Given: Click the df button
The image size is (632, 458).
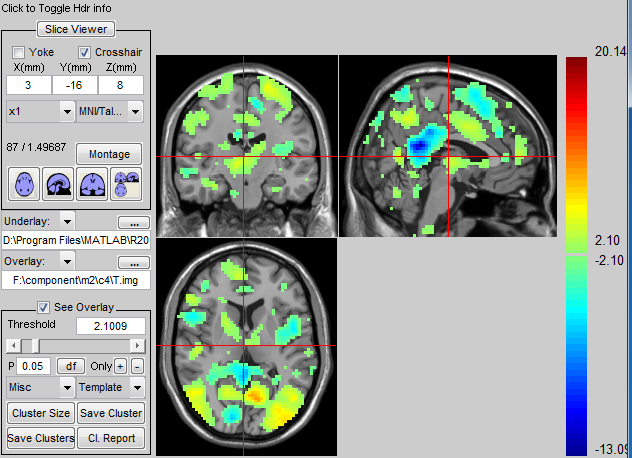Looking at the screenshot, I should 71,366.
